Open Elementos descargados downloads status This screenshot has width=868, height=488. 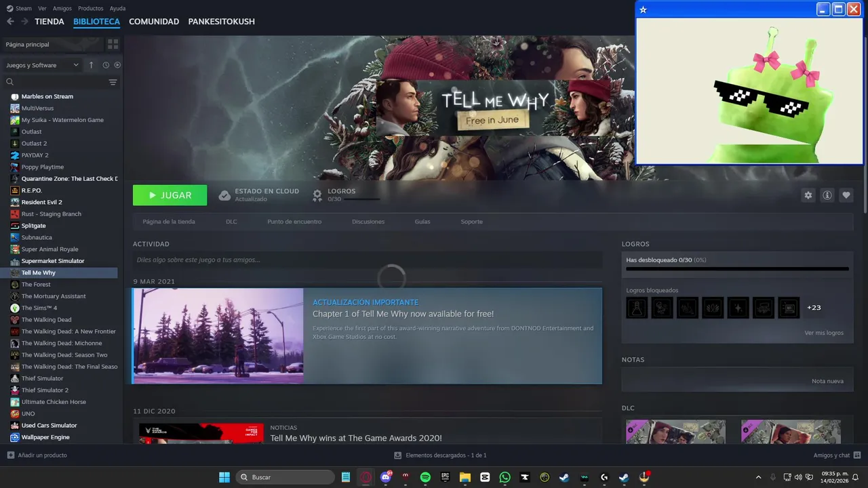(440, 455)
